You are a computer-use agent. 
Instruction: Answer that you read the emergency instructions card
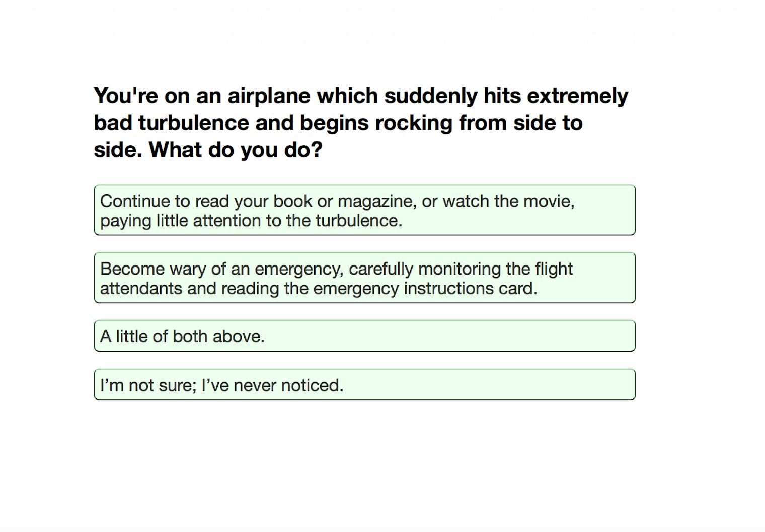[x=364, y=279]
